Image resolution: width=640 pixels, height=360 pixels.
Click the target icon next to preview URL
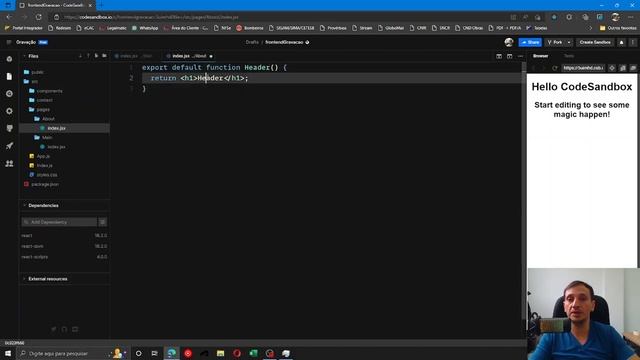click(x=612, y=68)
